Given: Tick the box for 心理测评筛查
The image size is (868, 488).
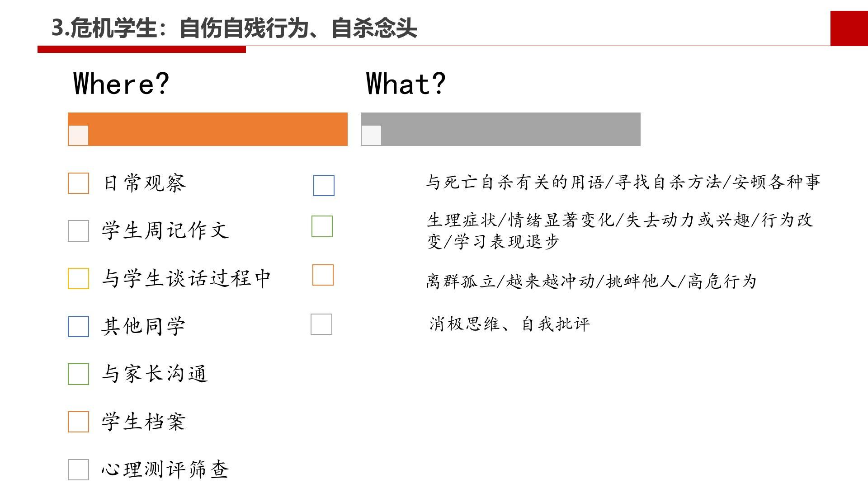Looking at the screenshot, I should pyautogui.click(x=78, y=469).
